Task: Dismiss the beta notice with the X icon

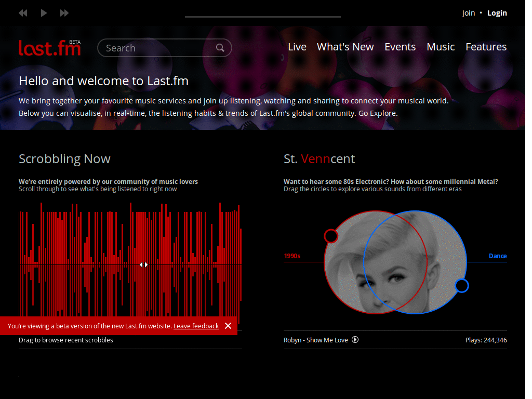Action: 228,326
